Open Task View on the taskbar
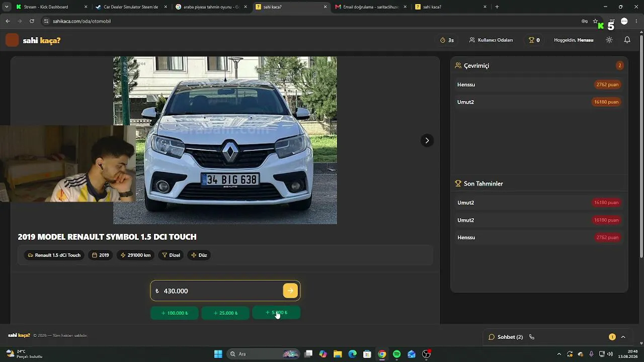644x362 pixels. [308, 354]
